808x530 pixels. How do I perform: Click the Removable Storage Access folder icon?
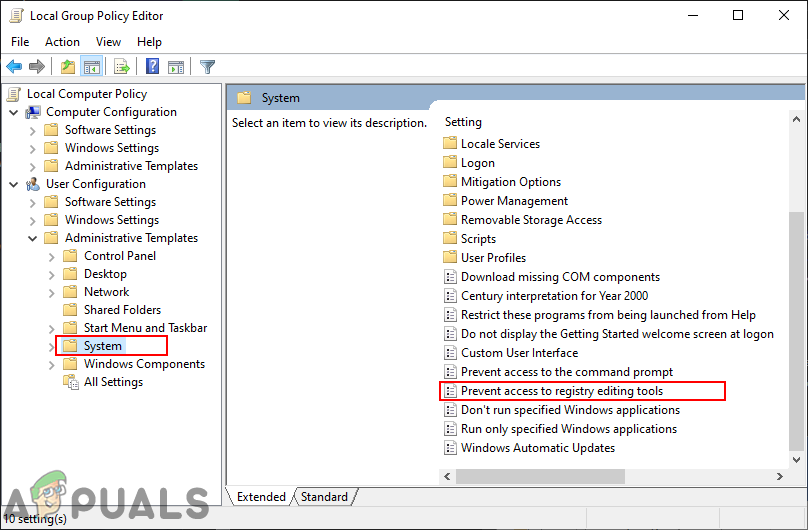pyautogui.click(x=450, y=219)
